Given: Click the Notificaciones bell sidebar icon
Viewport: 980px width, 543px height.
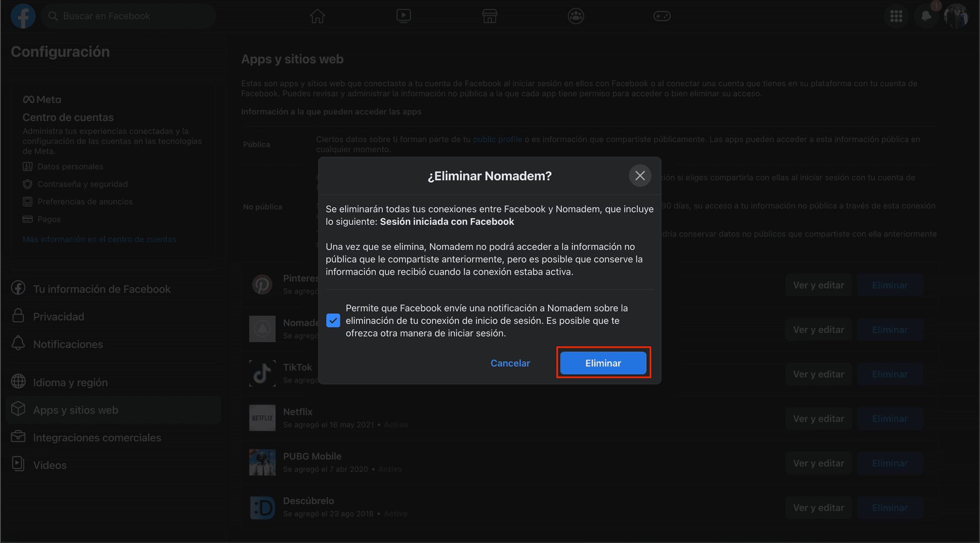Looking at the screenshot, I should click(x=18, y=343).
